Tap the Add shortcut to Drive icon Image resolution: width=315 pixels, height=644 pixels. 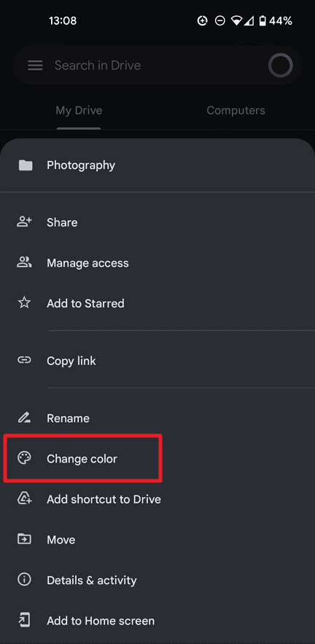(24, 498)
